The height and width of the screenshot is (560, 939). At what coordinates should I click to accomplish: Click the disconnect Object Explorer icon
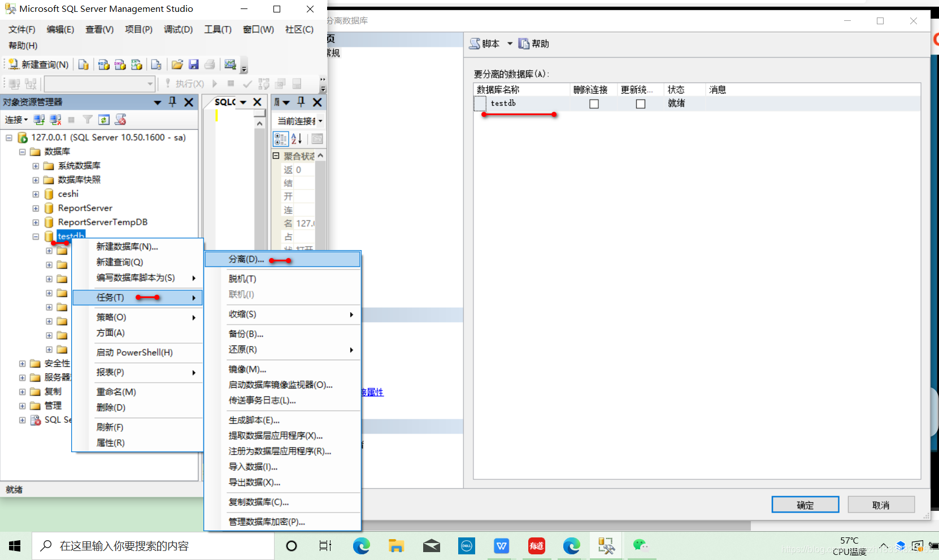[55, 120]
